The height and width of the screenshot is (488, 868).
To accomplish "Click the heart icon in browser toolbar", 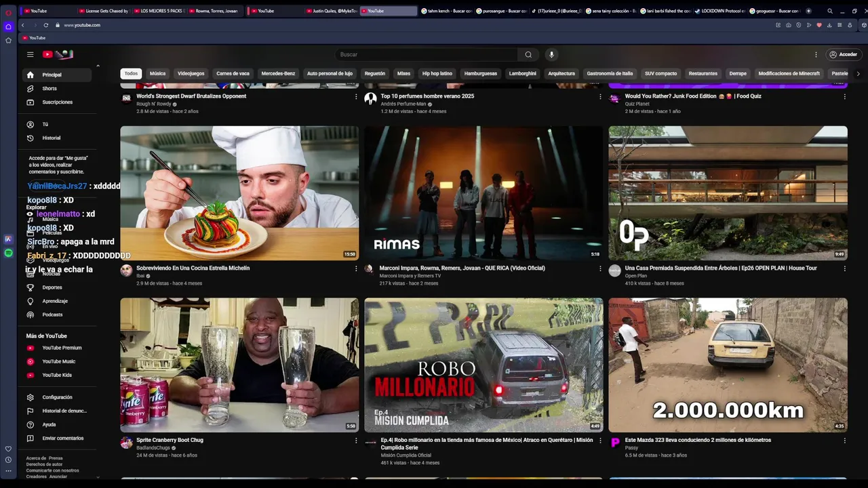I will click(x=819, y=25).
